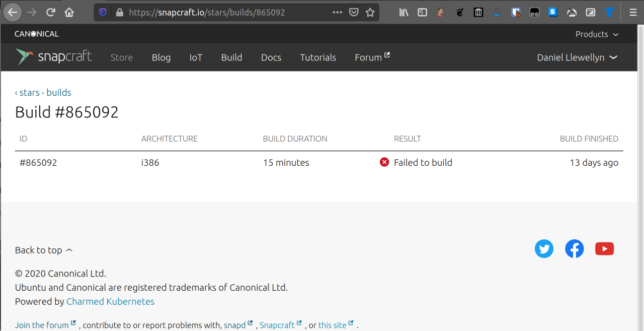Click the BUILD DURATION column header
This screenshot has height=331, width=644.
point(295,139)
